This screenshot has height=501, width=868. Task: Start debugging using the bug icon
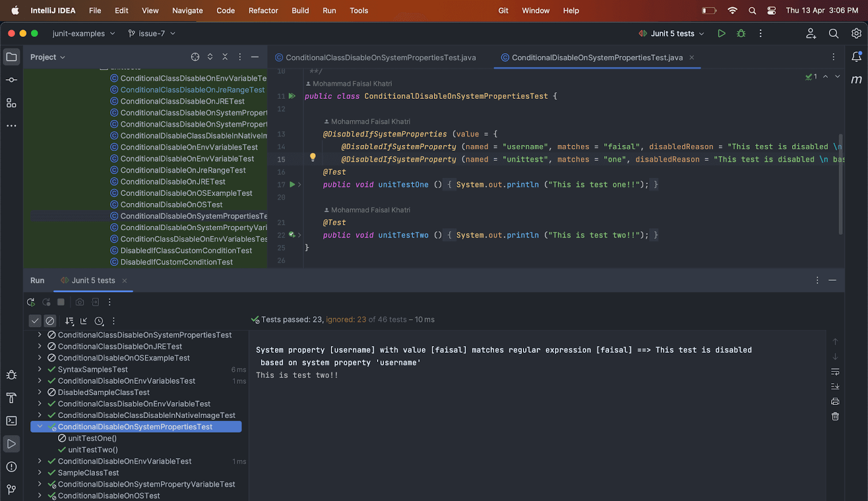point(741,33)
